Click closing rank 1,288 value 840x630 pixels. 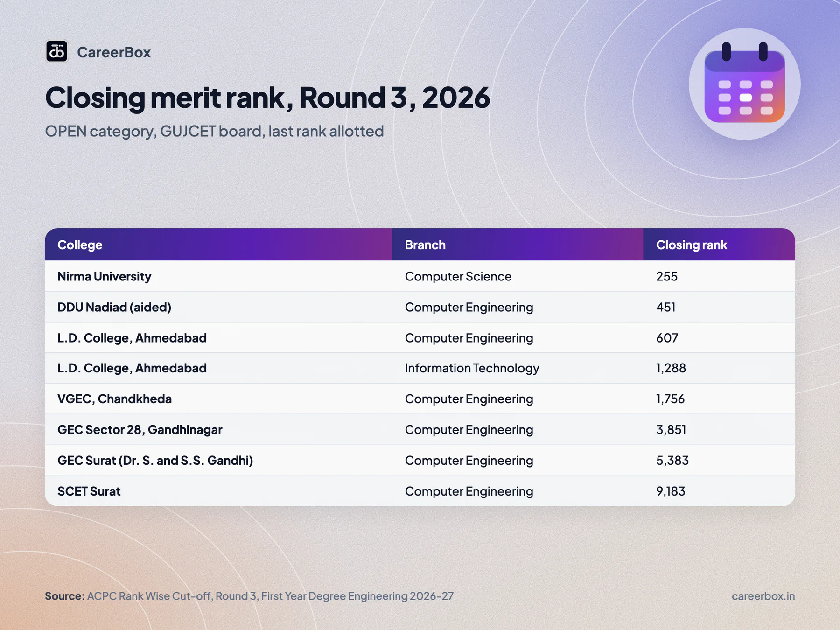tap(671, 368)
